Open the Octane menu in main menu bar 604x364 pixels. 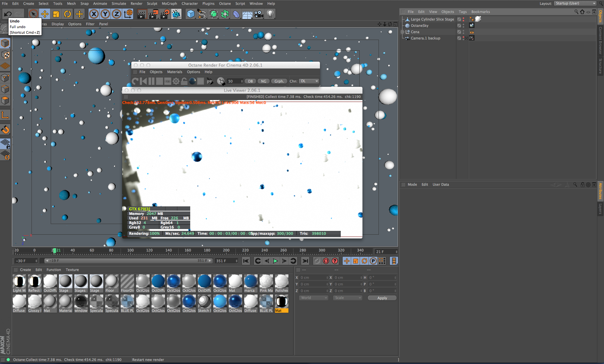pos(225,3)
